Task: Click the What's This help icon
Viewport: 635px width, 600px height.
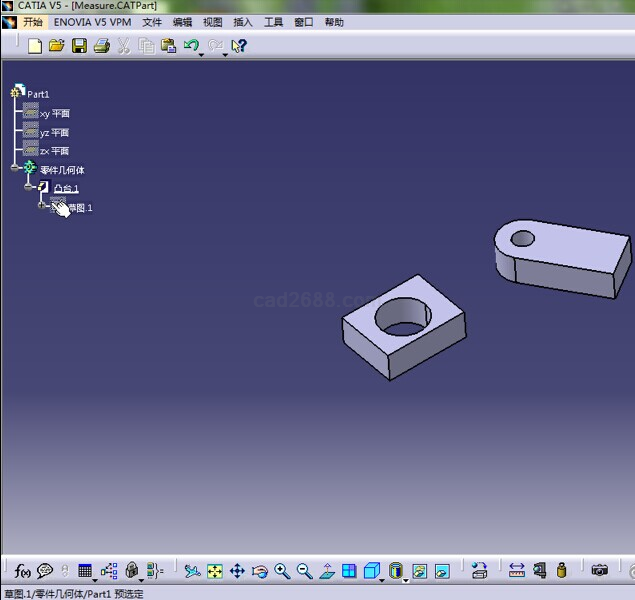Action: 238,46
